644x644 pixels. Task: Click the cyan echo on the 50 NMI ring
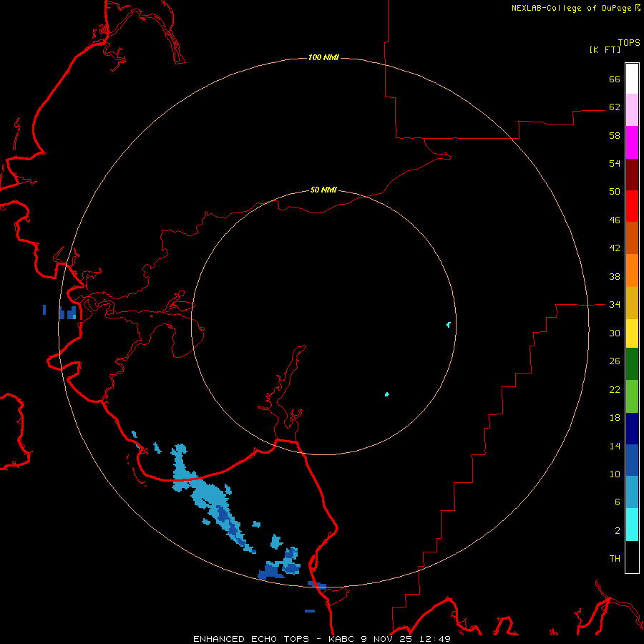click(x=449, y=325)
